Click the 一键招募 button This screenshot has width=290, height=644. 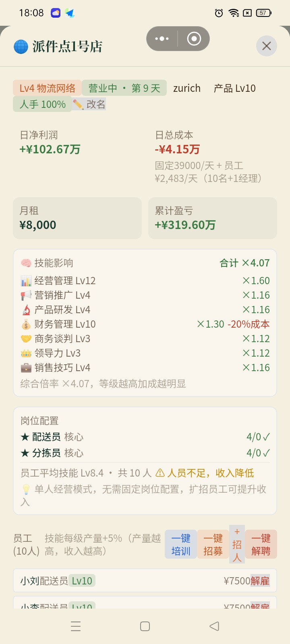213,544
